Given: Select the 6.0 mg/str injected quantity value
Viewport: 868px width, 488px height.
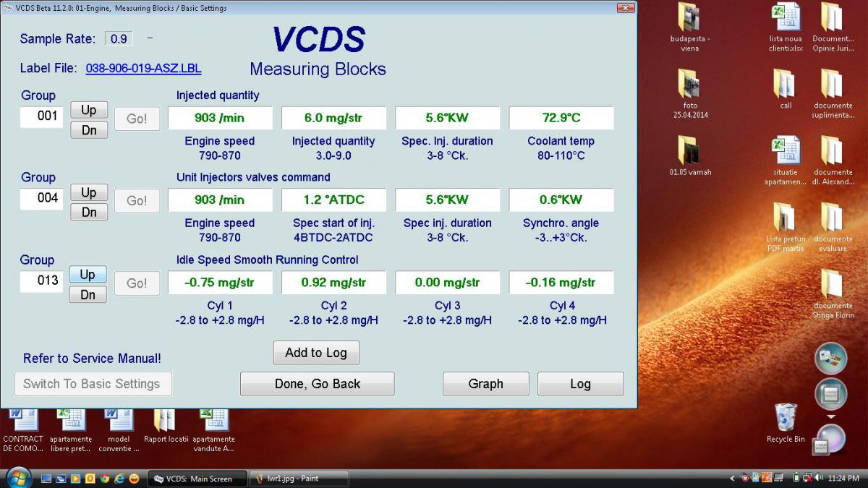Looking at the screenshot, I should tap(333, 118).
